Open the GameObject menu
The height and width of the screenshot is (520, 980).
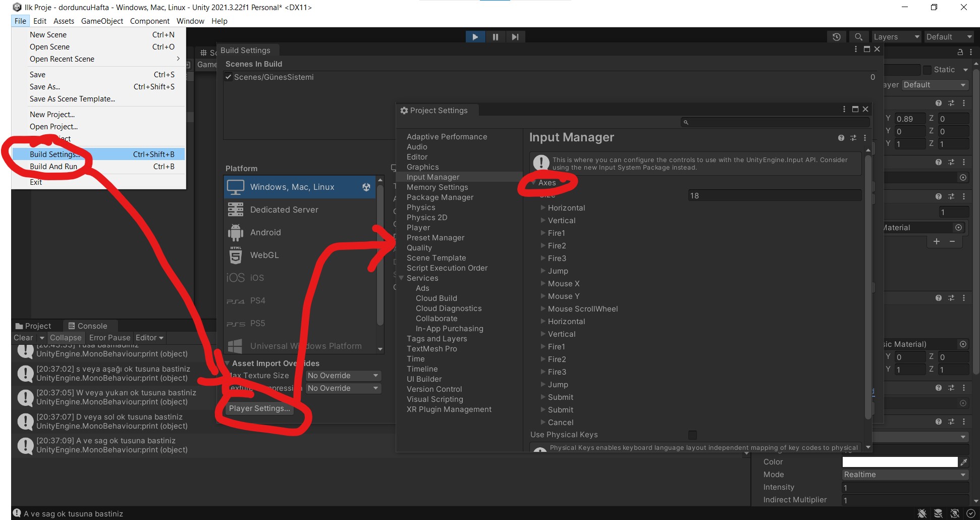(102, 21)
